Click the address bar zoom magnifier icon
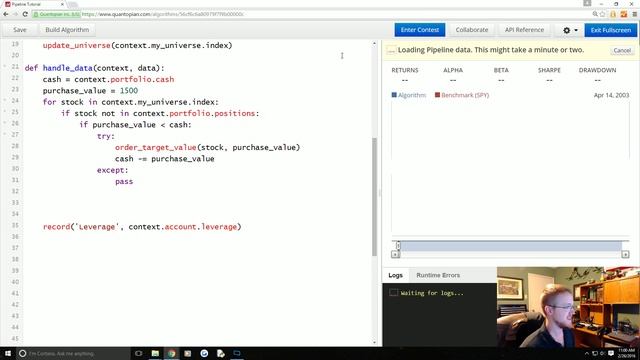640x360 pixels. (x=595, y=14)
